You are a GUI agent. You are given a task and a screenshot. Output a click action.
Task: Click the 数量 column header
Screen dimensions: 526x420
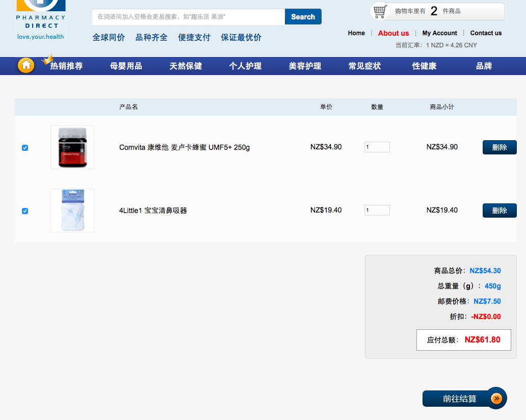pos(377,107)
